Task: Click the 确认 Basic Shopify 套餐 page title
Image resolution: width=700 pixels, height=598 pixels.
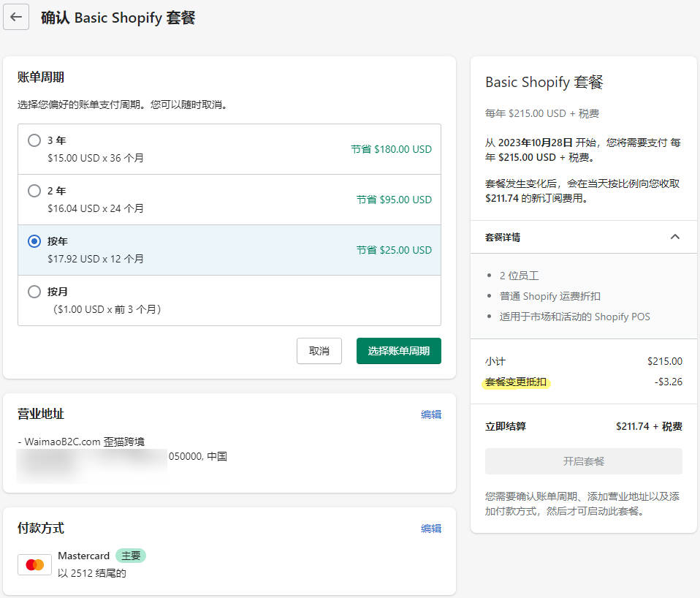Action: tap(118, 18)
